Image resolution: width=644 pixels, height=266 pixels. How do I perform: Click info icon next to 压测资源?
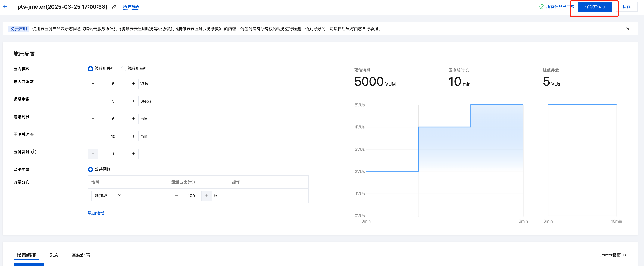(34, 152)
